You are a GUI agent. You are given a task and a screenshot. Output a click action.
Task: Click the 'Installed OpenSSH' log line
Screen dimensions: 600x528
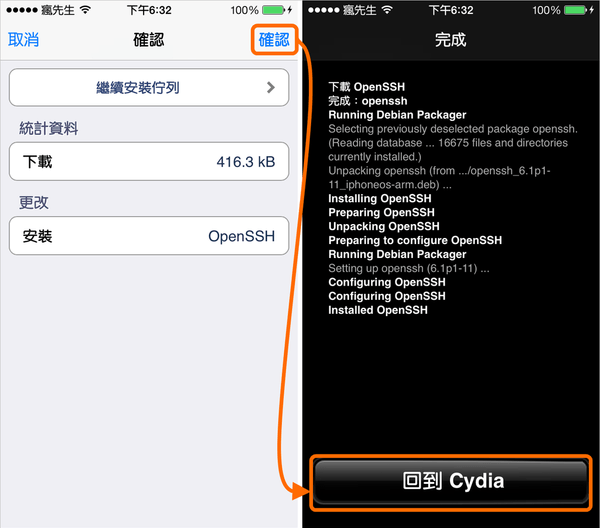coord(378,310)
